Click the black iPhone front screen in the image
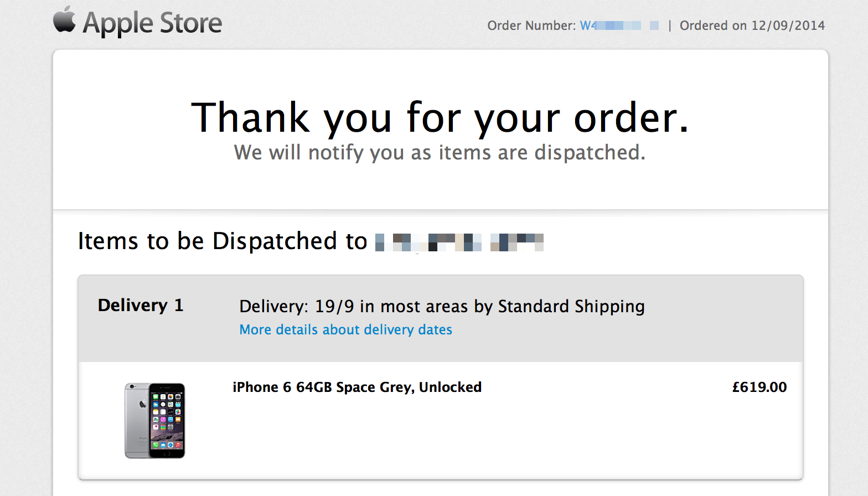Viewport: 868px width, 496px height. pos(167,420)
